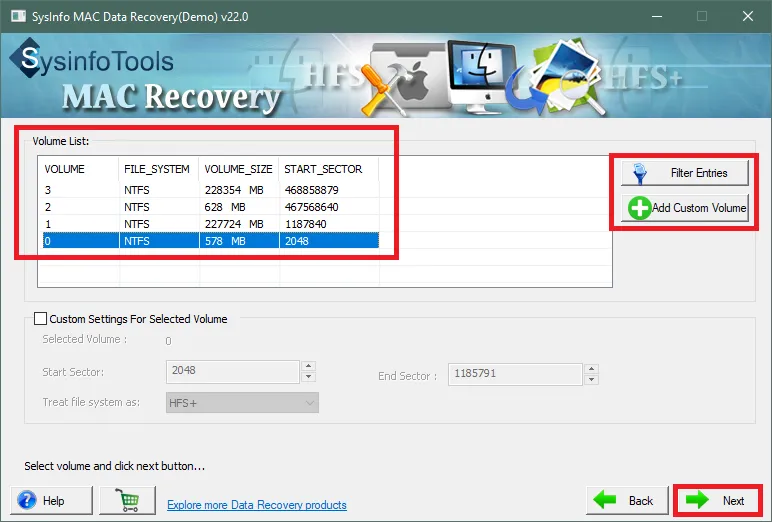
Task: Go to the Next step
Action: [717, 501]
